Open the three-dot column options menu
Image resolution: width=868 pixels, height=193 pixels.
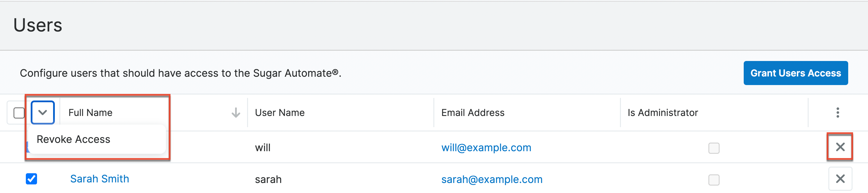click(837, 113)
